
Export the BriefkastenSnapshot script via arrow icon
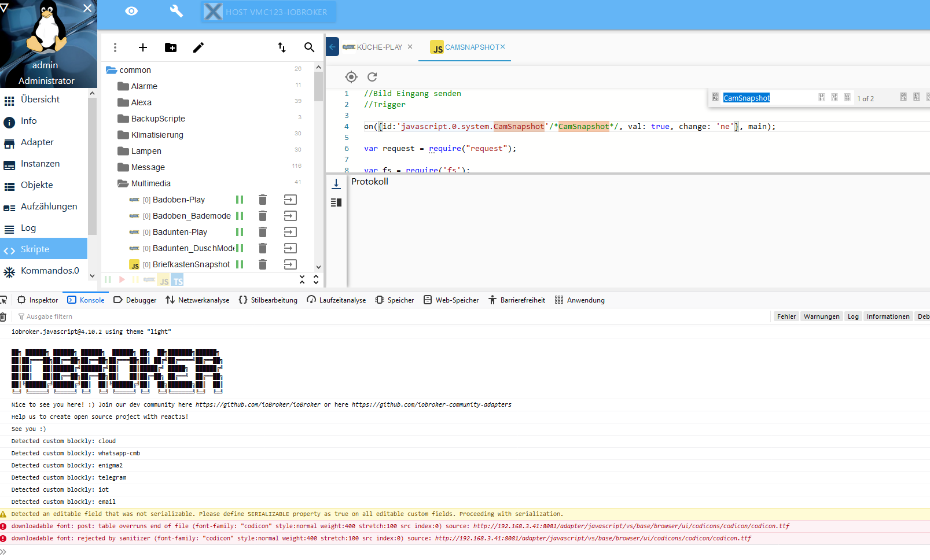pos(291,264)
